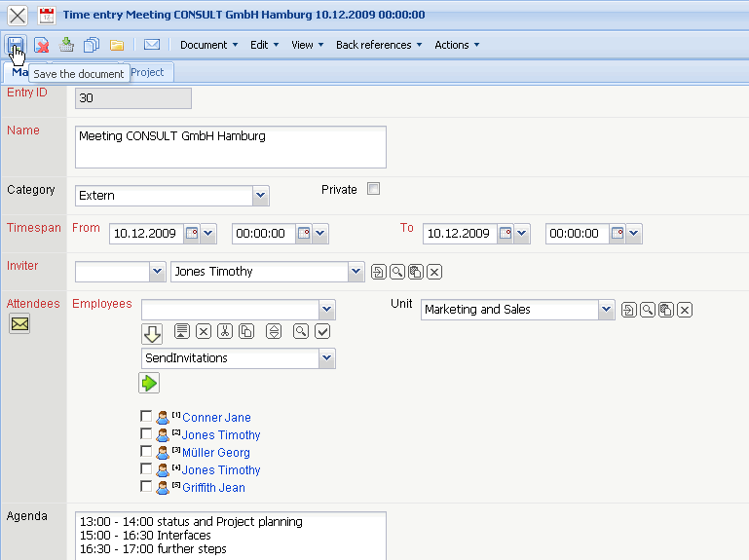The width and height of the screenshot is (749, 560).
Task: Click the scissors icon in Employees toolbar
Action: click(x=225, y=331)
